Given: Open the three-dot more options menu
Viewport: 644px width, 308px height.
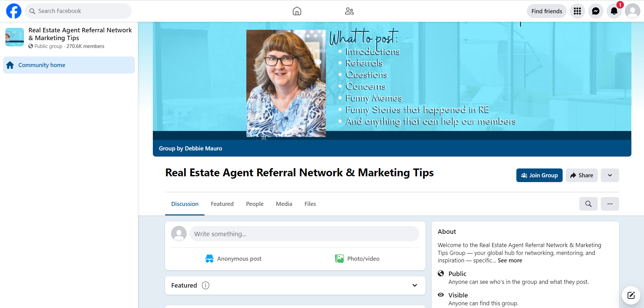Looking at the screenshot, I should pyautogui.click(x=610, y=204).
